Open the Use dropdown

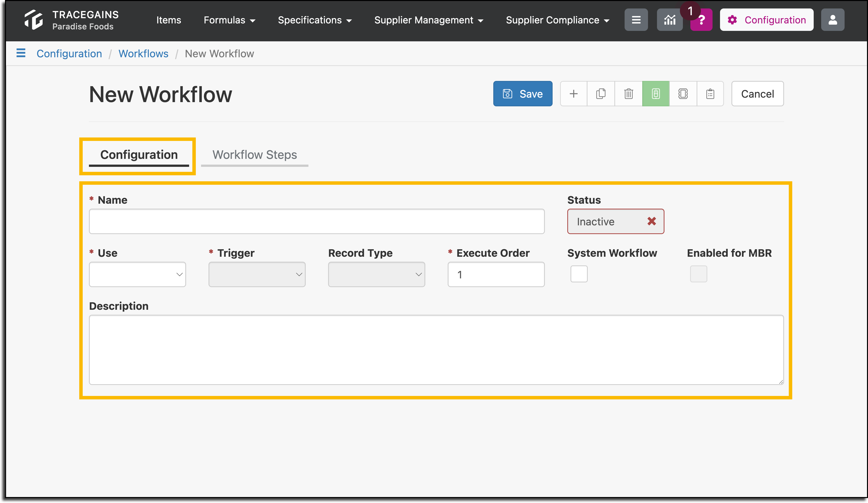(138, 274)
